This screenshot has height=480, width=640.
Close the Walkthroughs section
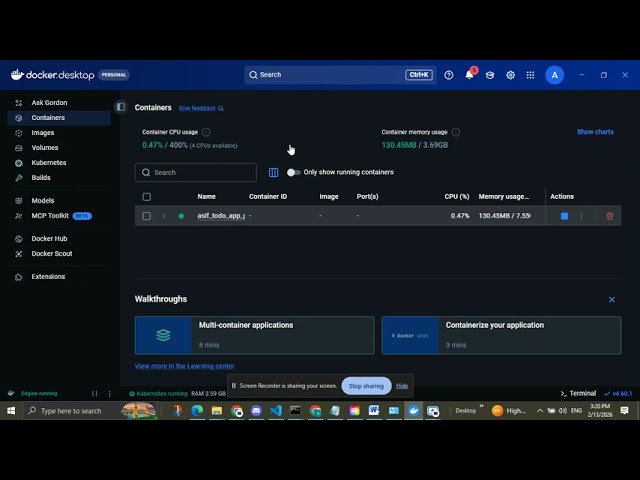point(612,300)
